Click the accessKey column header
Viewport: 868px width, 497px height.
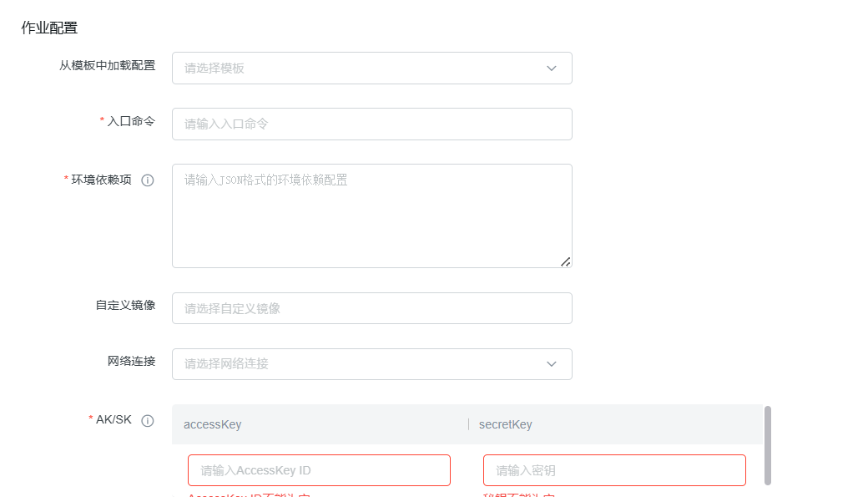pyautogui.click(x=213, y=424)
